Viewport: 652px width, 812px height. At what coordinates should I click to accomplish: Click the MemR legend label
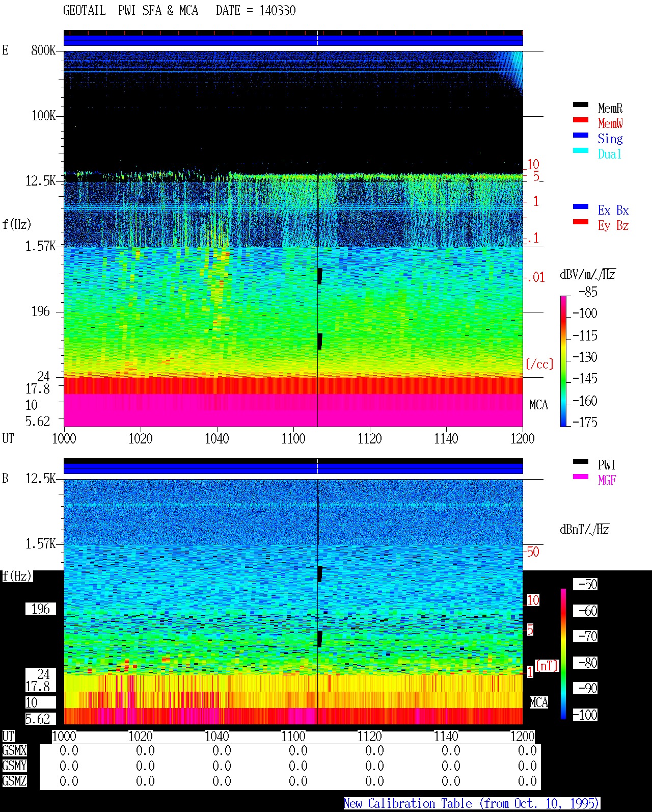pyautogui.click(x=610, y=108)
